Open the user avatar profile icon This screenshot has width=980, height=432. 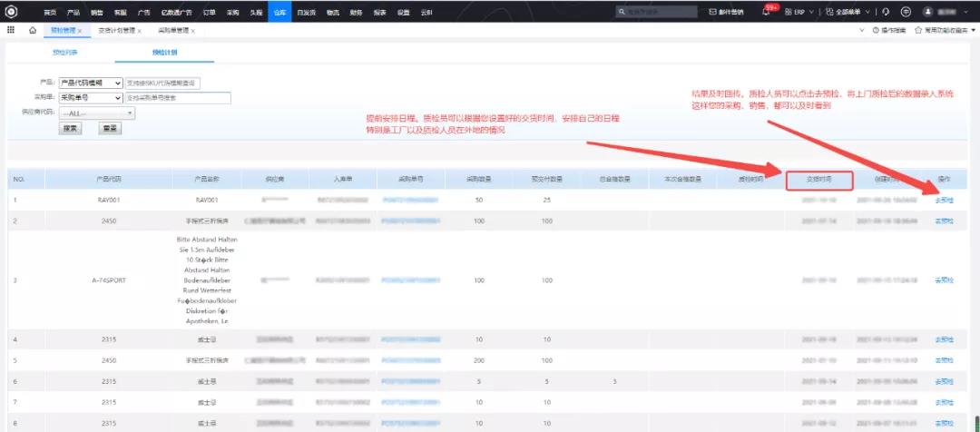point(928,12)
